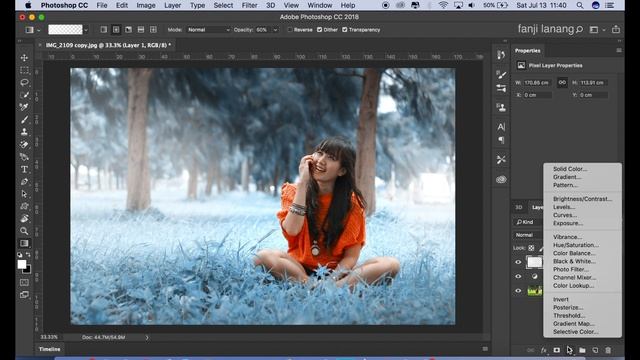Viewport: 640px width, 360px height.
Task: Select the Move tool
Action: tap(24, 58)
